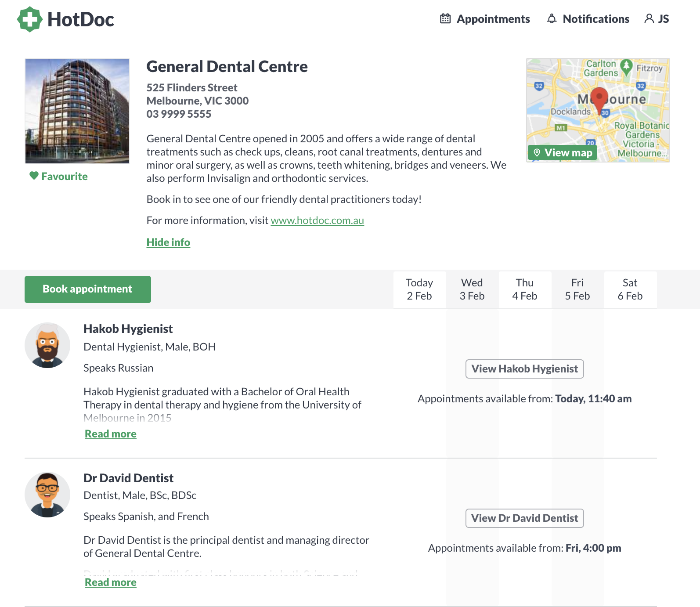Select the Wed 3 Feb tab
The height and width of the screenshot is (607, 700).
coord(472,289)
